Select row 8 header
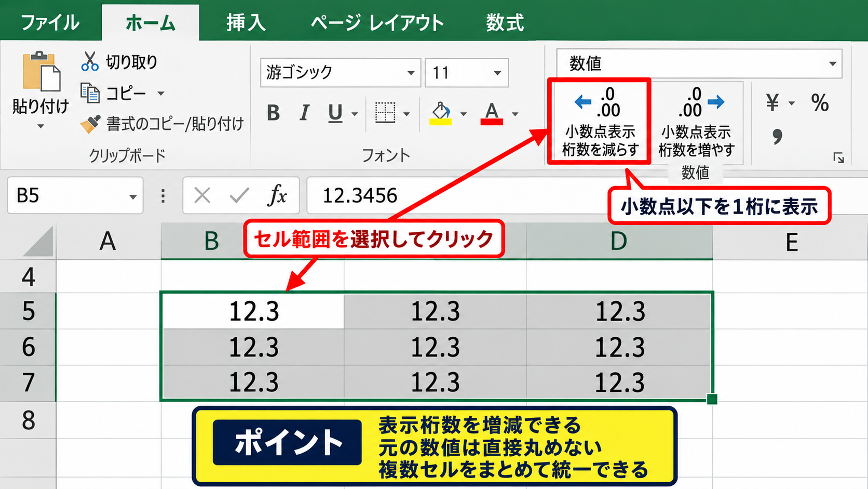 [x=28, y=420]
